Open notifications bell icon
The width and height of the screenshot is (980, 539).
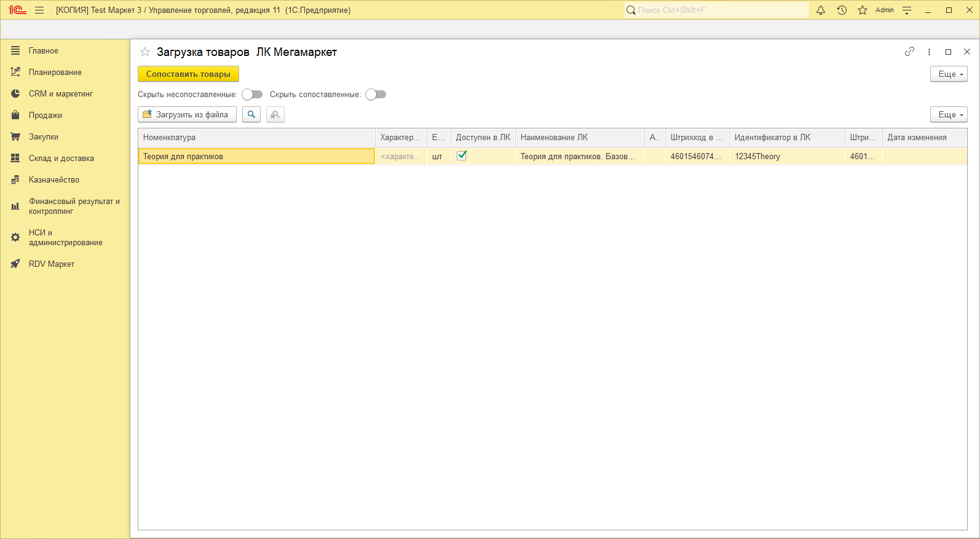[x=821, y=10]
